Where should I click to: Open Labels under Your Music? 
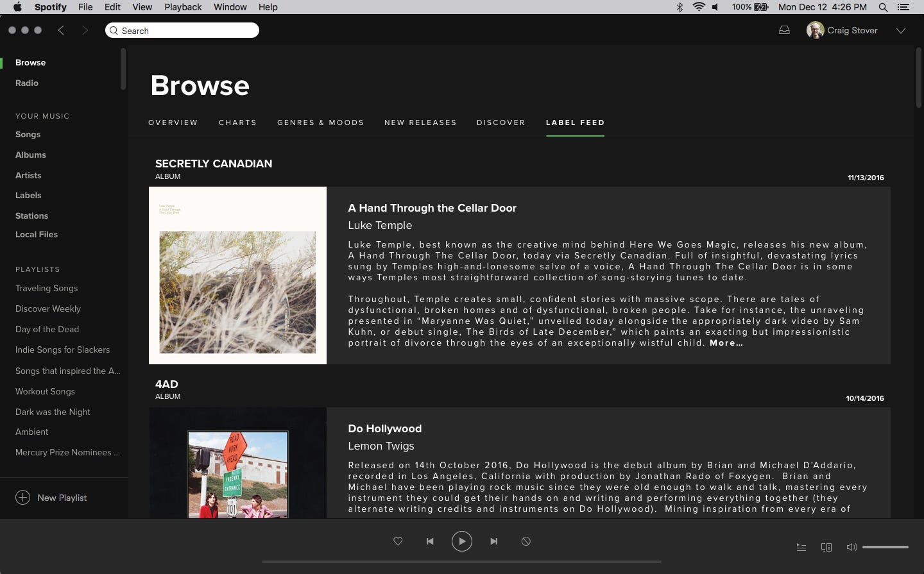28,195
